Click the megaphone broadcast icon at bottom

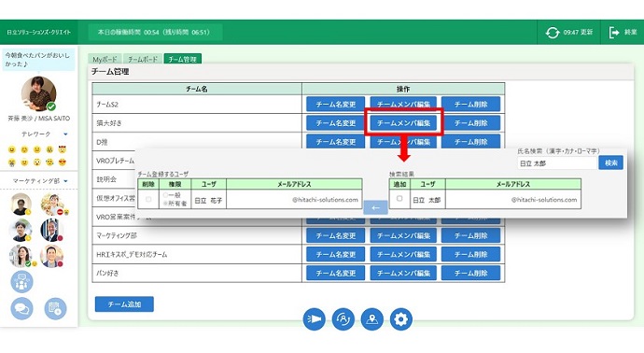click(314, 319)
